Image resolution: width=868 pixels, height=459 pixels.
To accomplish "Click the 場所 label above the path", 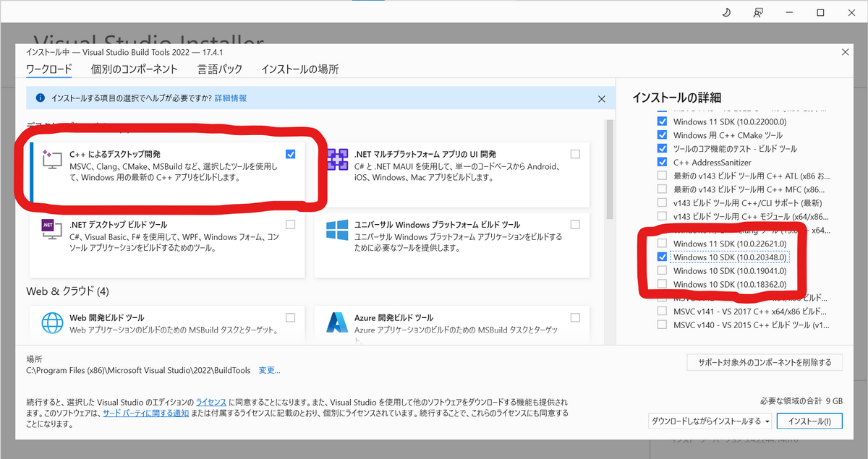I will click(x=34, y=359).
